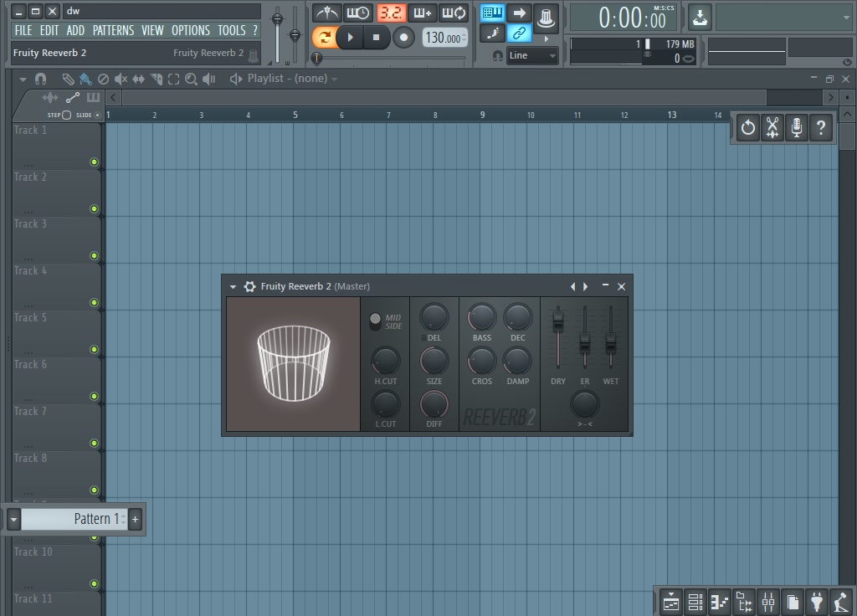Select slice tool in Playlist toolbar

(x=157, y=80)
